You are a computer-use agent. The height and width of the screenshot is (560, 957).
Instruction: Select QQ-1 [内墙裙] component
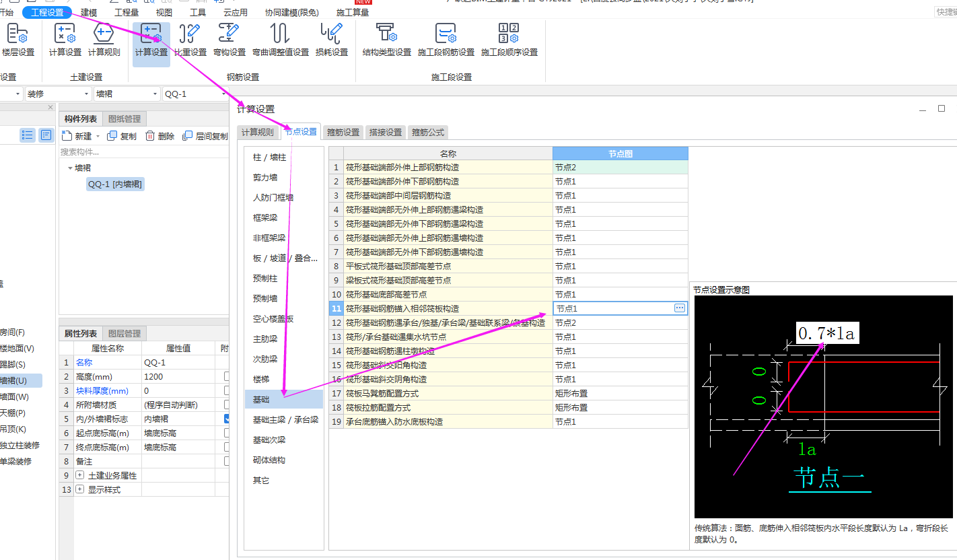pos(114,184)
